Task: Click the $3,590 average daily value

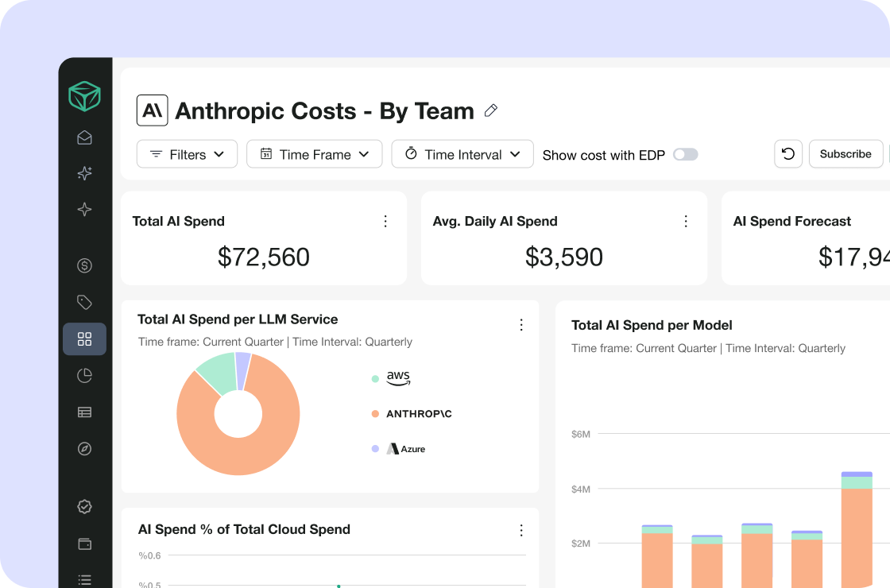Action: pos(564,257)
